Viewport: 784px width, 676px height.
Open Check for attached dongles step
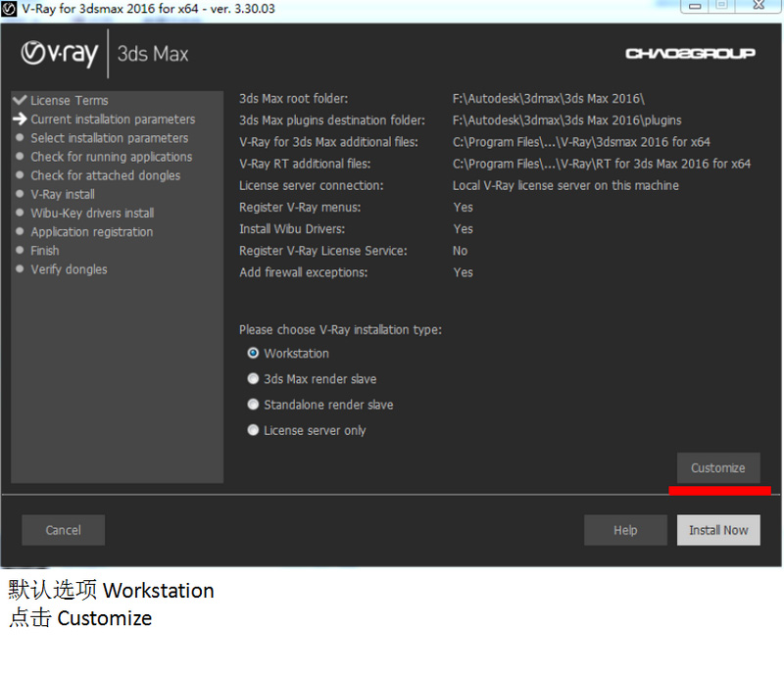point(106,175)
